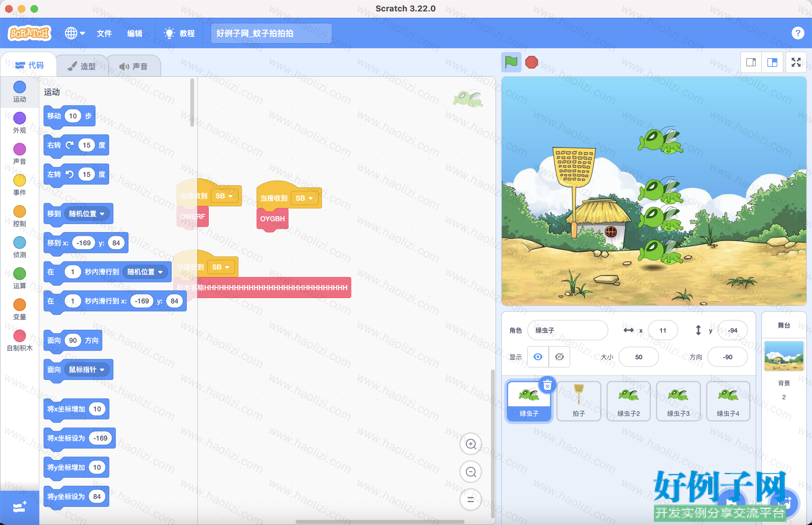Open 随机位置 dropdown in 移到 block
Image resolution: width=812 pixels, height=525 pixels.
pos(87,214)
